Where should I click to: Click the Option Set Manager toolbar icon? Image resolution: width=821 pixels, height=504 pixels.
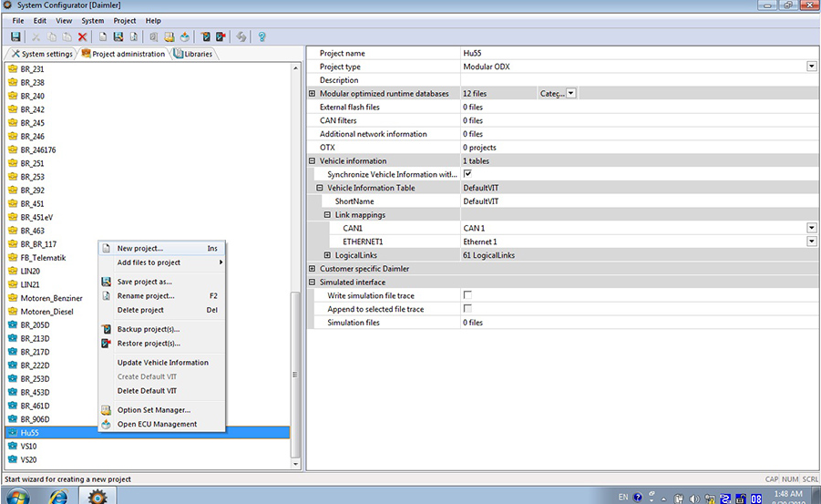[x=169, y=36]
